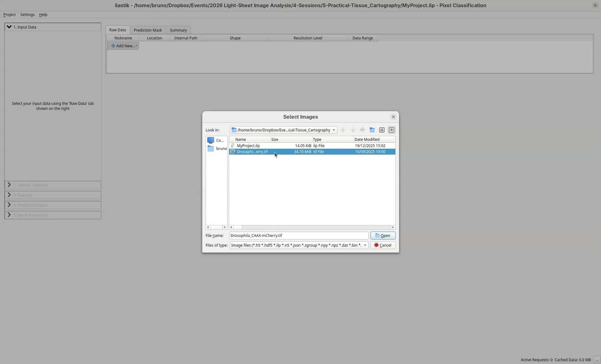Close the Select Images dialog
The width and height of the screenshot is (601, 364).
[393, 117]
